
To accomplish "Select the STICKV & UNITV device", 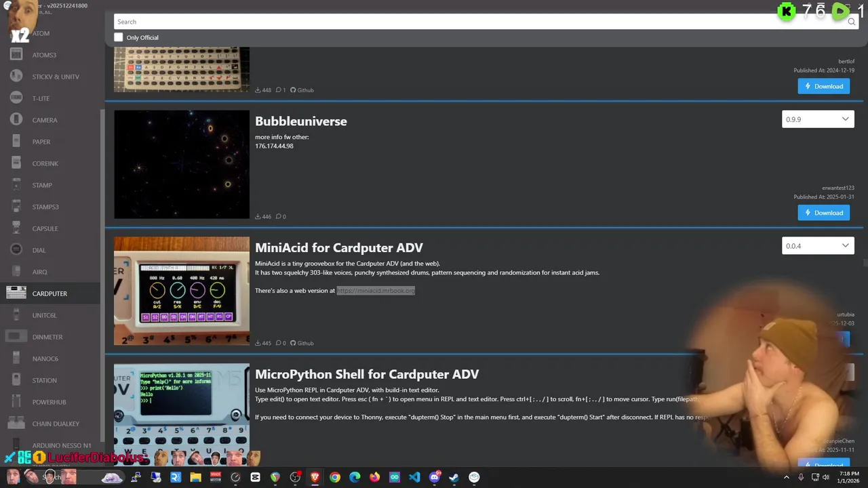I will pos(50,77).
